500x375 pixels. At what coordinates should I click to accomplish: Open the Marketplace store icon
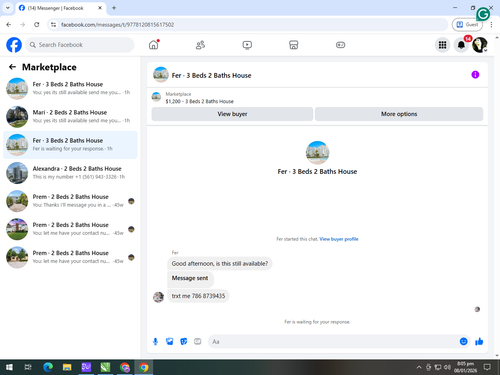click(294, 45)
